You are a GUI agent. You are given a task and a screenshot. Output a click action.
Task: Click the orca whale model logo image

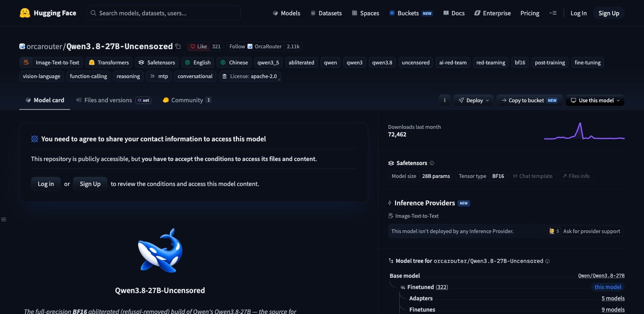point(160,250)
